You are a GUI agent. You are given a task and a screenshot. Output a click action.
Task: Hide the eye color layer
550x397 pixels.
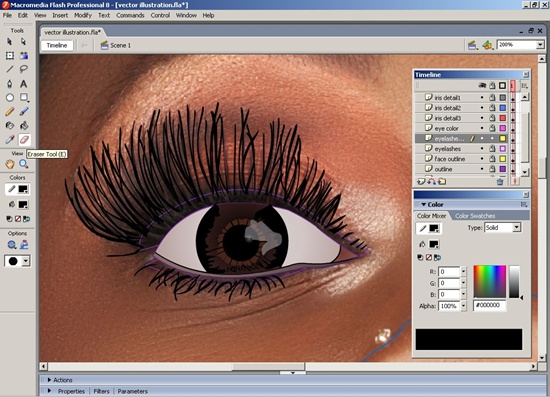482,128
